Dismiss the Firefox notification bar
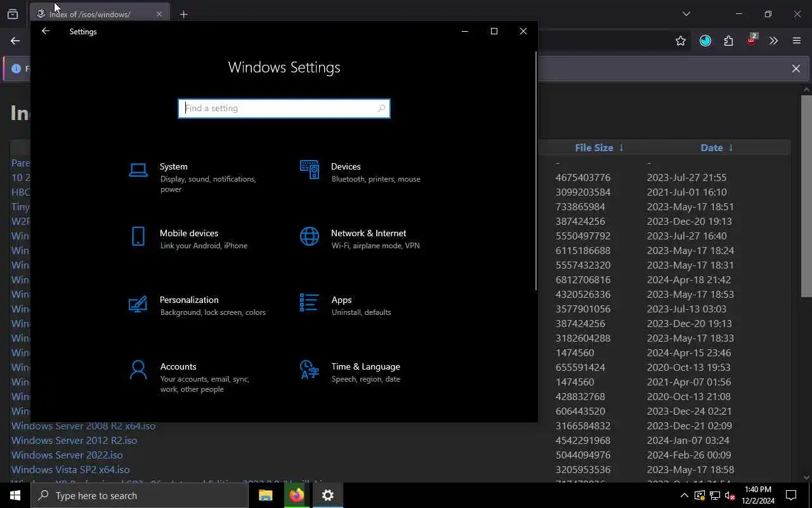This screenshot has width=812, height=508. click(796, 69)
